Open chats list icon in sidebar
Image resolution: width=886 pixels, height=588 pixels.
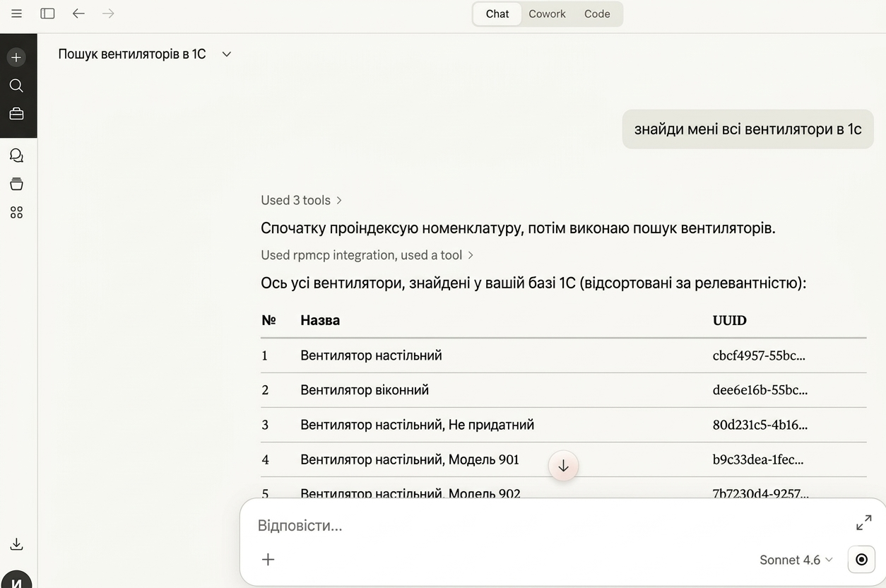click(16, 155)
